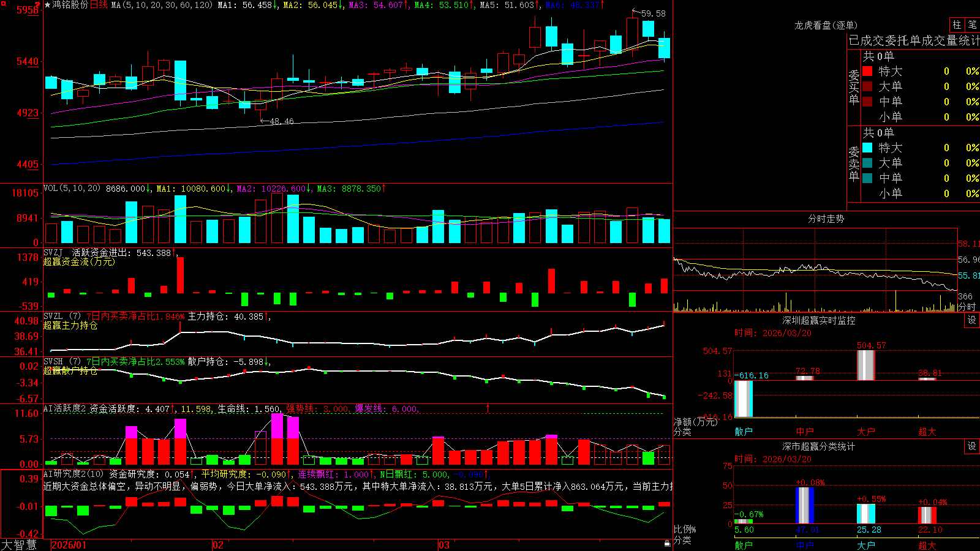Click the stock name 鸿铭股份
This screenshot has height=551, width=980.
(x=70, y=5)
